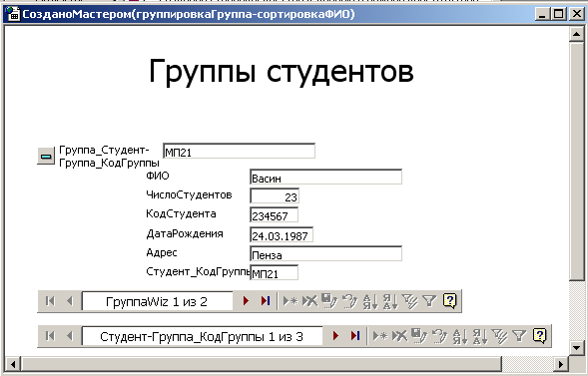
Task: Click the vertical scrollbar up arrow
Action: click(576, 35)
